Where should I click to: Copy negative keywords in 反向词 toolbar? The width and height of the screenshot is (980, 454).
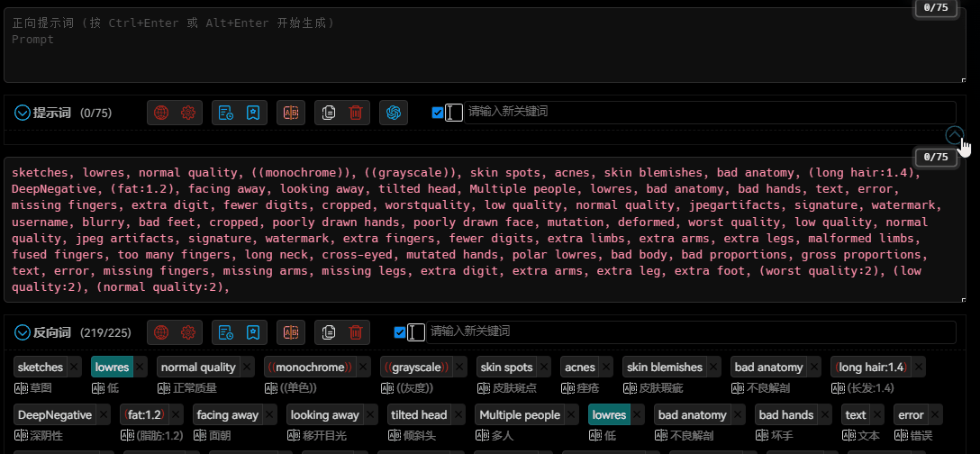329,332
